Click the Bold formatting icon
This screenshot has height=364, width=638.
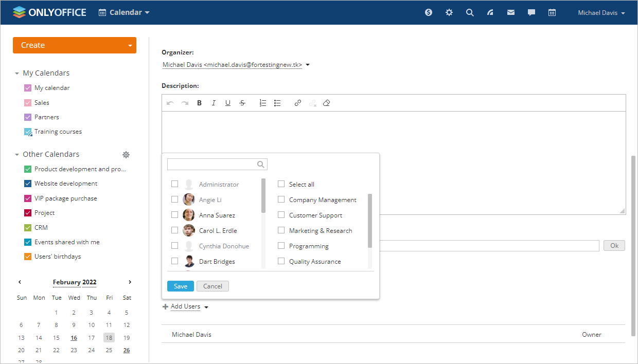click(199, 103)
